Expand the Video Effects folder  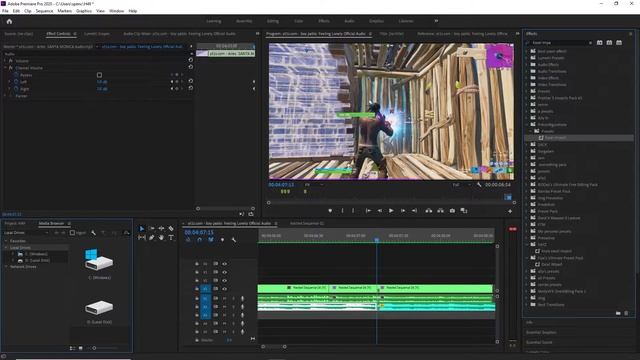coord(527,78)
